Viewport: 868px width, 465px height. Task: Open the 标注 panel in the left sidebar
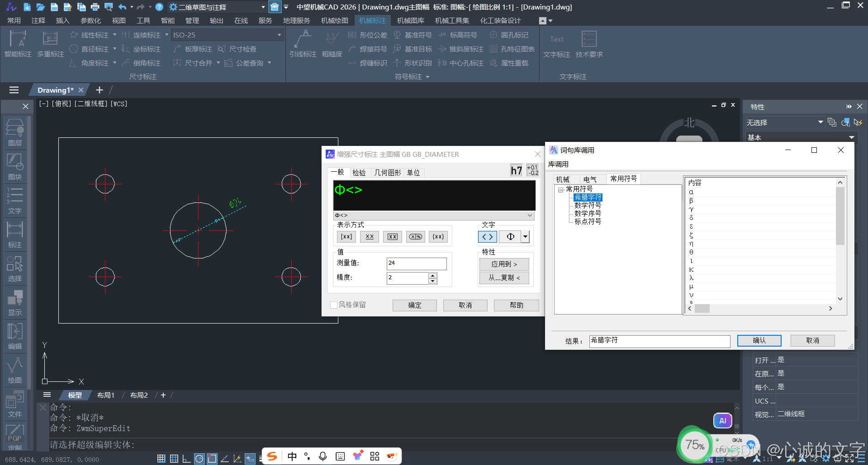pos(15,234)
